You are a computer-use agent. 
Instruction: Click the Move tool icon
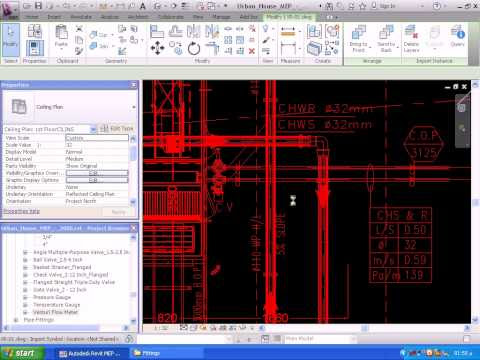pos(157,48)
